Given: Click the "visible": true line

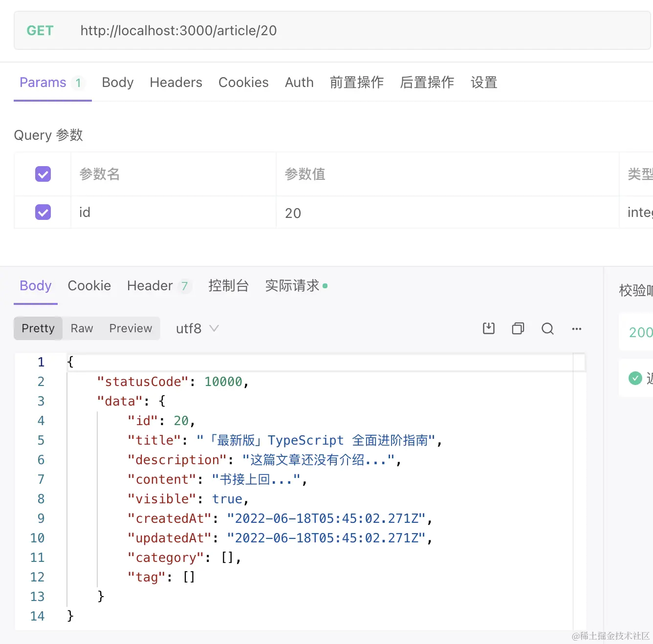Looking at the screenshot, I should (188, 499).
